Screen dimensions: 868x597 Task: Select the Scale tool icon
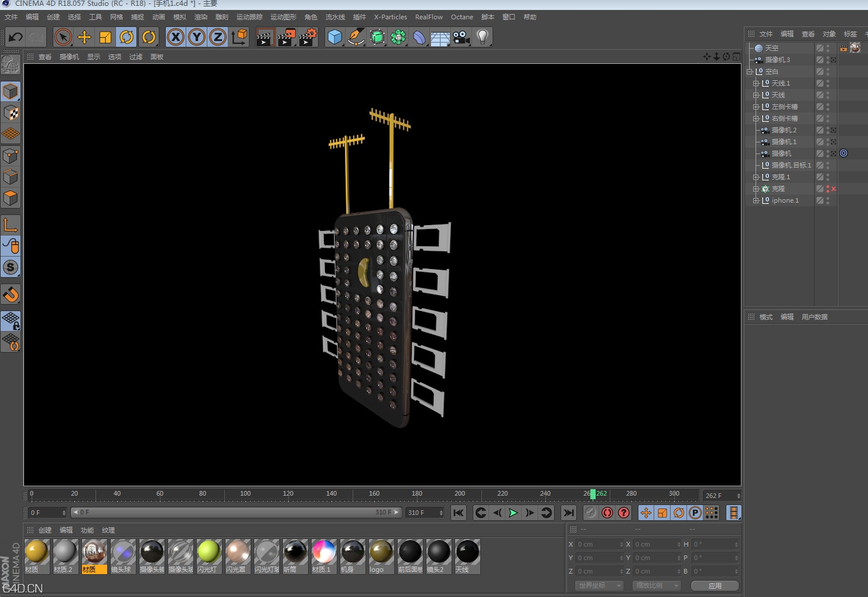pos(105,37)
